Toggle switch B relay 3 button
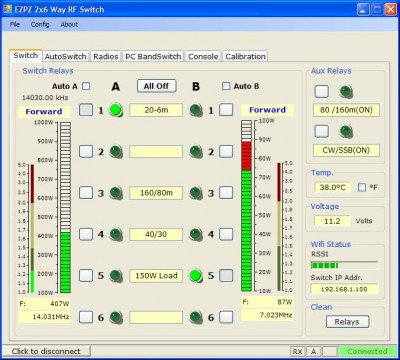The image size is (400, 360). pyautogui.click(x=226, y=193)
